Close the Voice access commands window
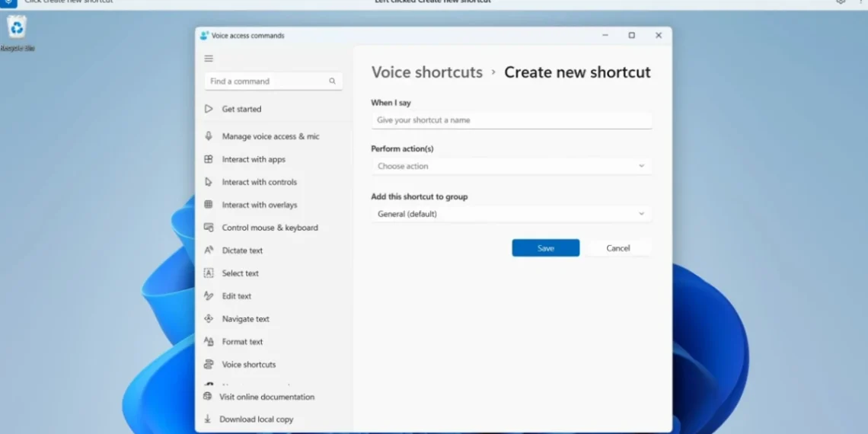Viewport: 868px width, 434px height. (x=658, y=36)
